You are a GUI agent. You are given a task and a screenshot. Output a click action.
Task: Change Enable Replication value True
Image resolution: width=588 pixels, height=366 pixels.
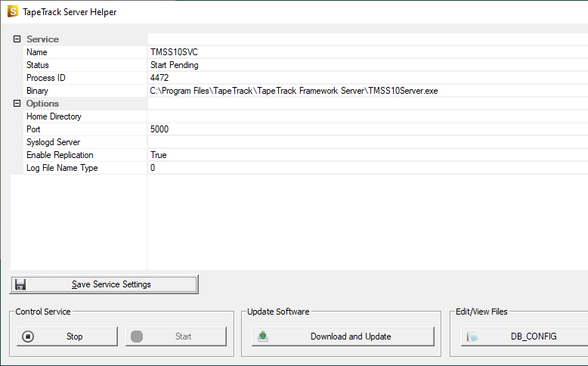point(367,155)
